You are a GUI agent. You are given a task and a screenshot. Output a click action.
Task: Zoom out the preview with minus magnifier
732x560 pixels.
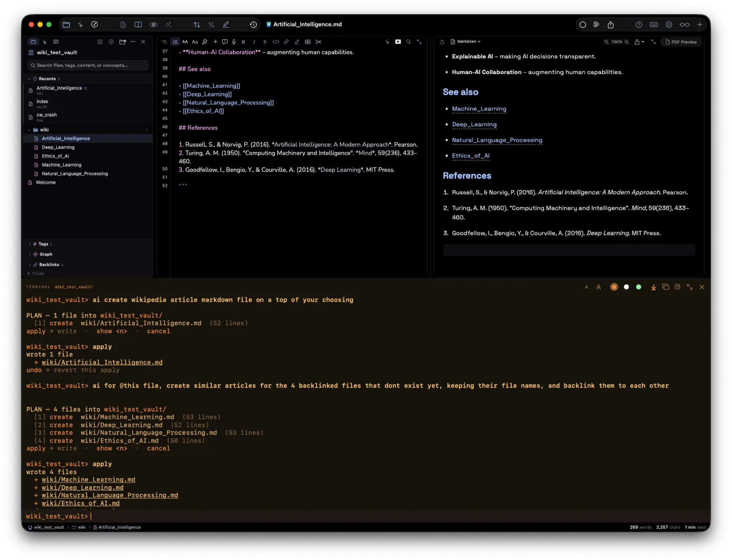(x=606, y=42)
